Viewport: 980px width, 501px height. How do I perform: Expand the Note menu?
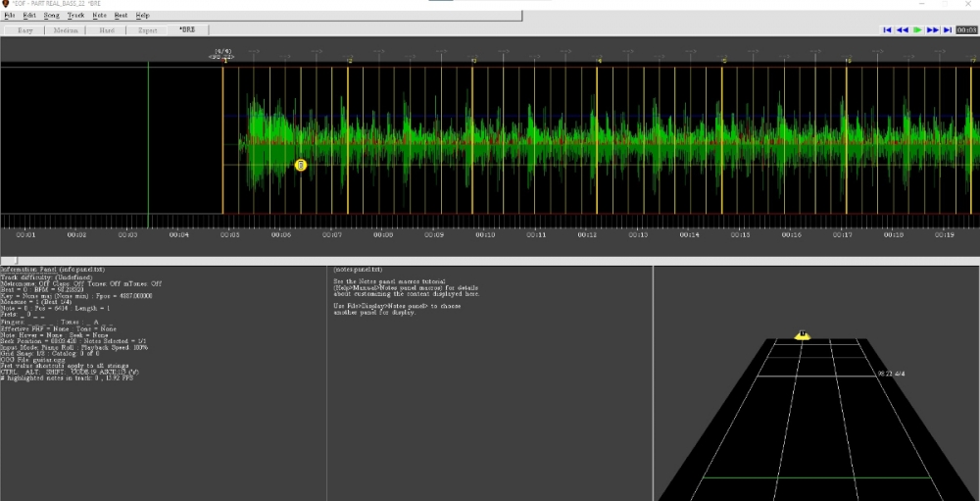click(x=99, y=16)
